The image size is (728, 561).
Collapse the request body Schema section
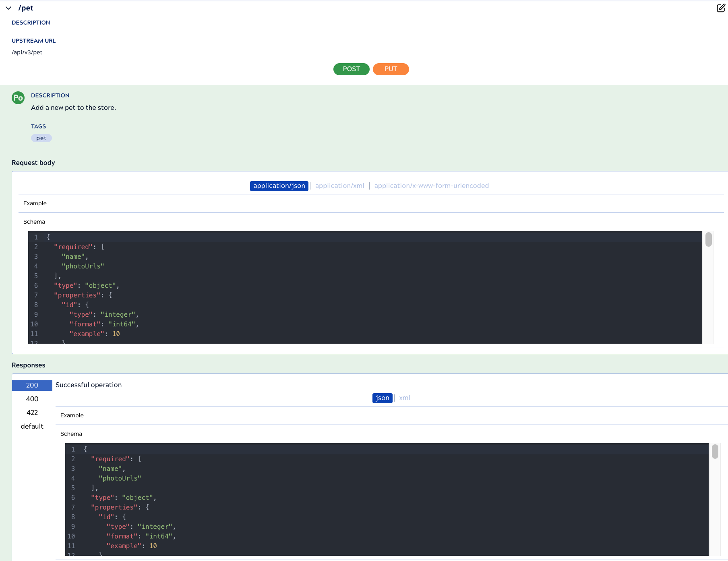pos(34,222)
